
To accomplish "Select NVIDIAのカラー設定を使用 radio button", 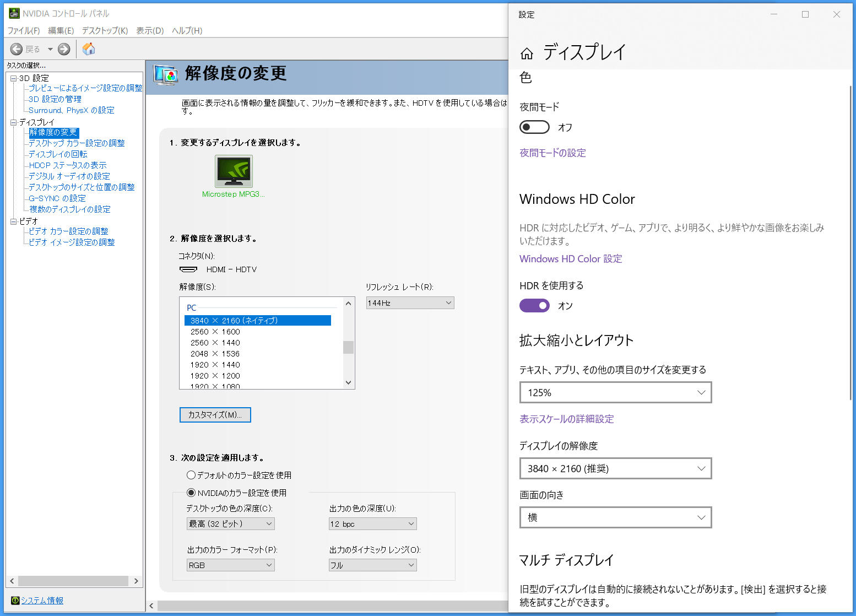I will pyautogui.click(x=191, y=493).
